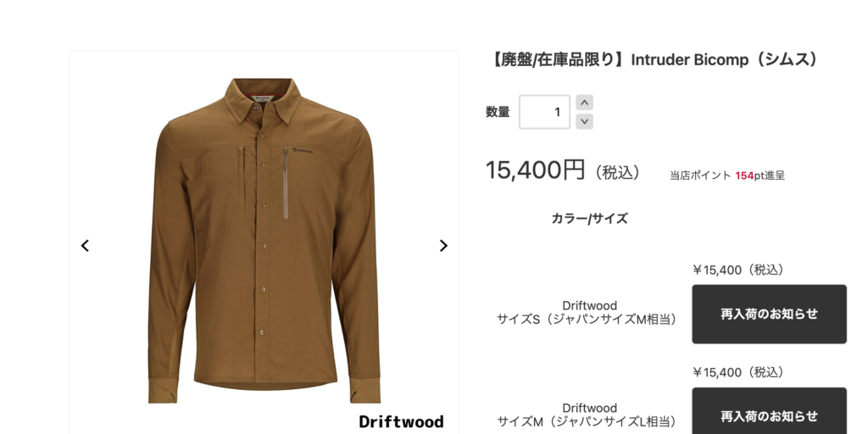Image resolution: width=868 pixels, height=434 pixels.
Task: Click the Driftwood shirt product image
Action: (x=264, y=241)
